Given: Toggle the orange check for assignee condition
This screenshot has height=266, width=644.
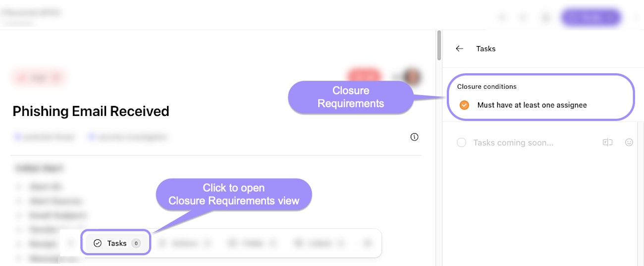Looking at the screenshot, I should point(464,105).
